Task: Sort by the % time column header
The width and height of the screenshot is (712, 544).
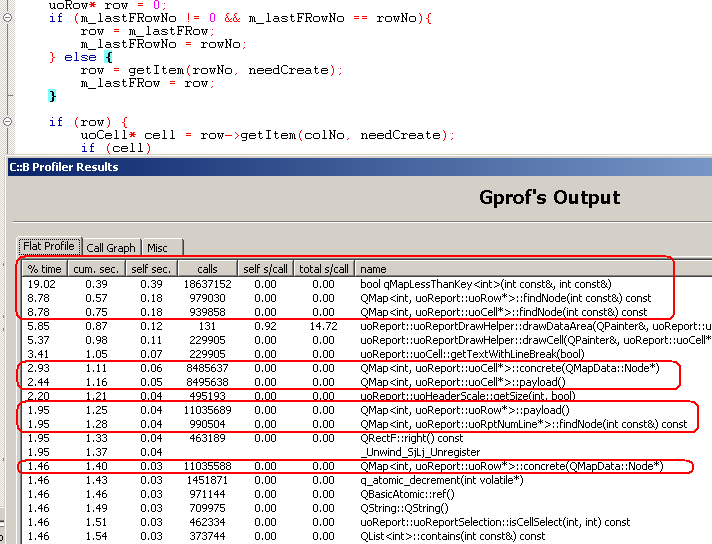Action: pyautogui.click(x=45, y=269)
